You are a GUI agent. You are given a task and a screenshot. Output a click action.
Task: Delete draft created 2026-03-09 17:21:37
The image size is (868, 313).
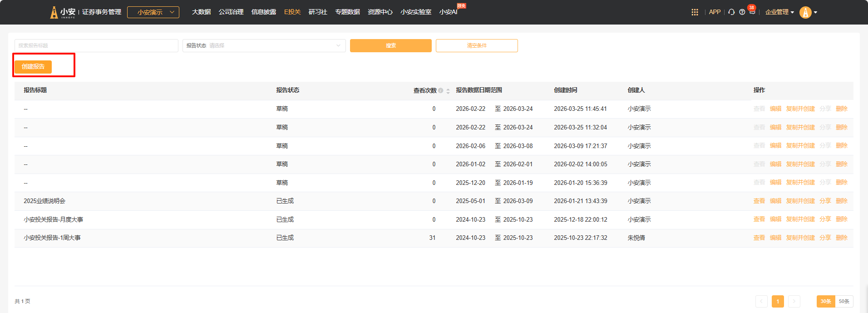tap(842, 146)
